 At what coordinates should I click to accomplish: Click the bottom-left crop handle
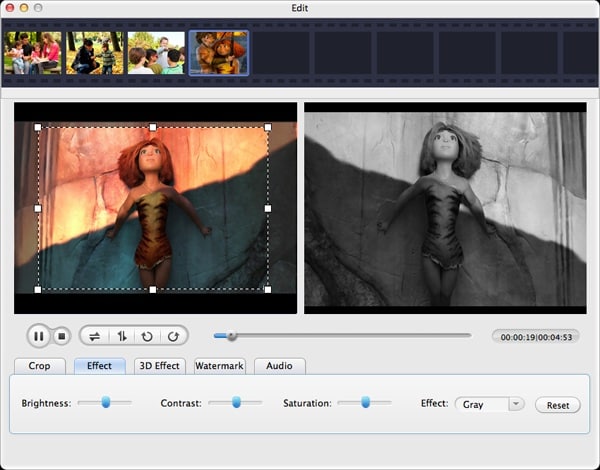click(38, 290)
